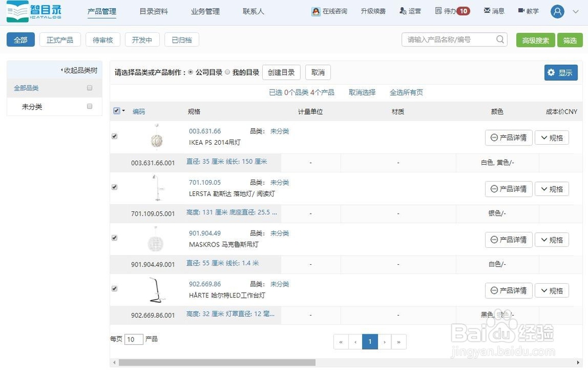The height and width of the screenshot is (372, 588).
Task: Open the 教学 tutorial item
Action: click(x=529, y=11)
